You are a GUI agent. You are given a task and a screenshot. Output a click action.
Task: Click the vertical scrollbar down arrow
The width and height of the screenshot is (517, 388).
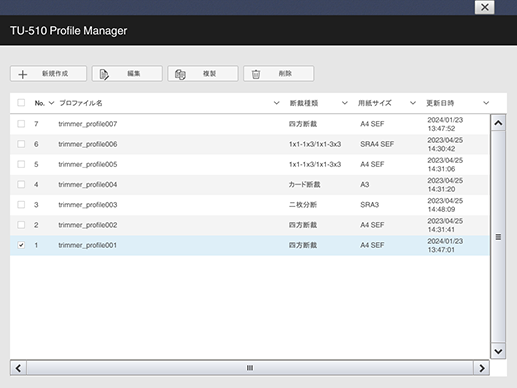498,351
